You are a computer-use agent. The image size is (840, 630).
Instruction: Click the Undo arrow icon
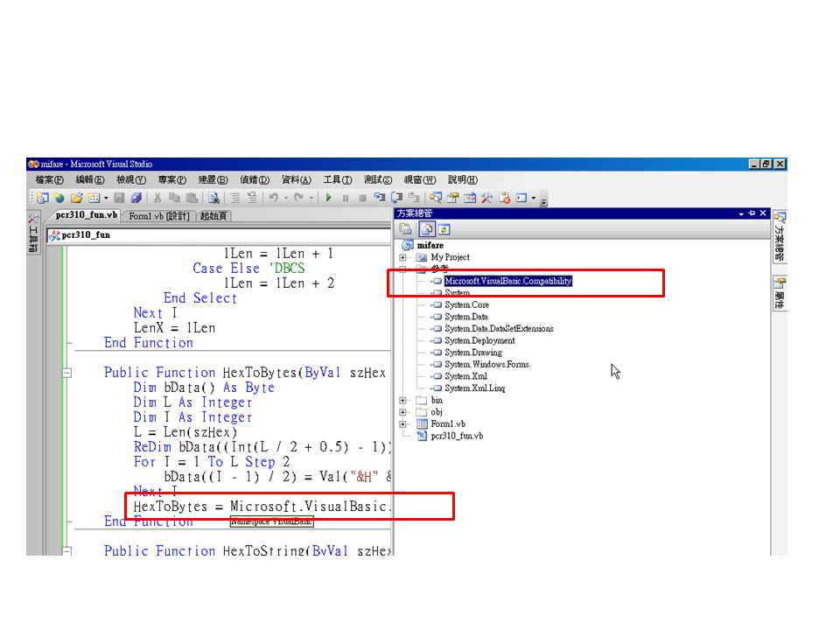click(274, 198)
